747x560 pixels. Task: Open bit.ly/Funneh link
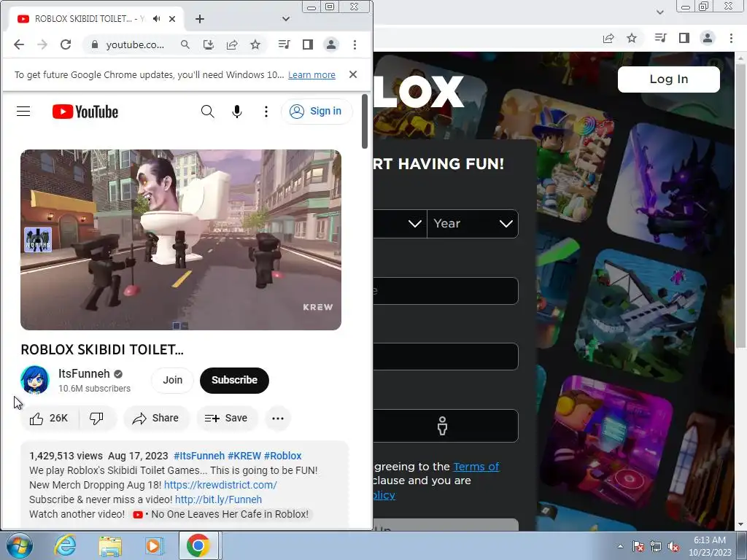pos(219,499)
